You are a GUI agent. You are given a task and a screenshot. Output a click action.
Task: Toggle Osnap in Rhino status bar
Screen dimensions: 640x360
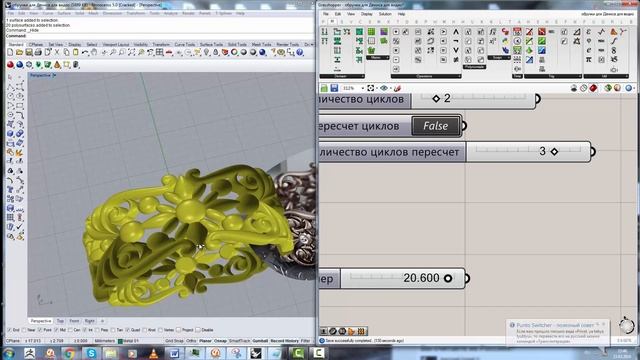click(220, 340)
